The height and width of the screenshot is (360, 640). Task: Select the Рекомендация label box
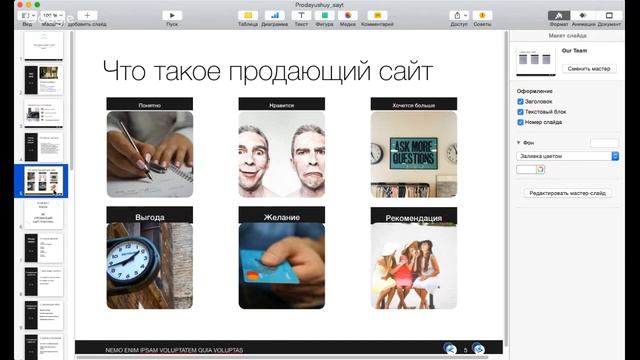click(x=414, y=216)
